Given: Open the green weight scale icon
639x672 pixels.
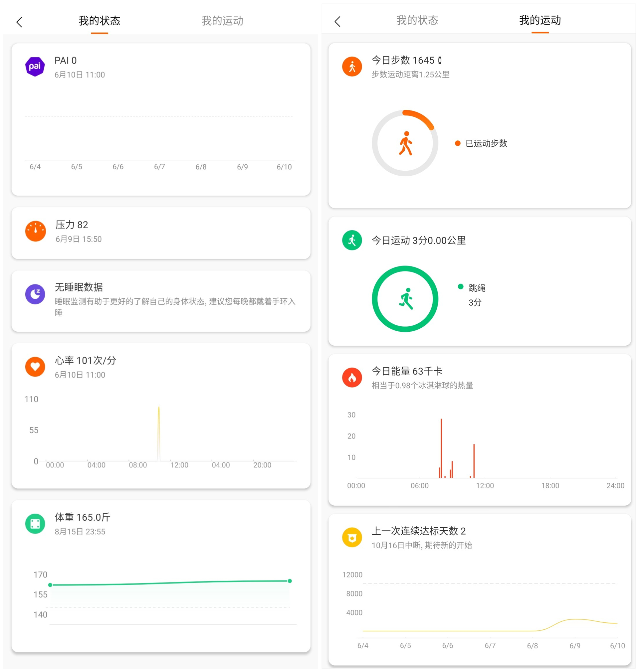Looking at the screenshot, I should point(35,524).
